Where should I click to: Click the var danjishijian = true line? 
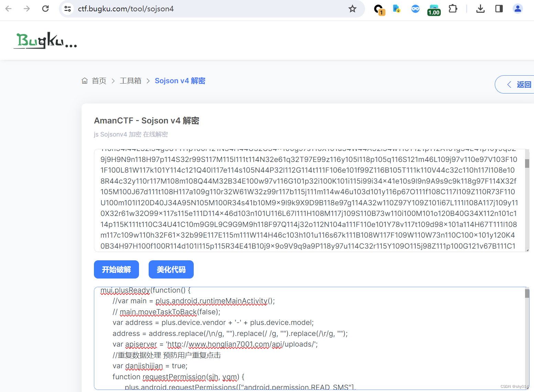pos(150,366)
